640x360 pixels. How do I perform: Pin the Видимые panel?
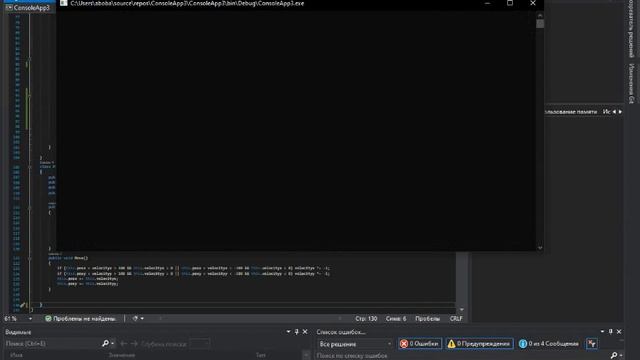[297, 332]
